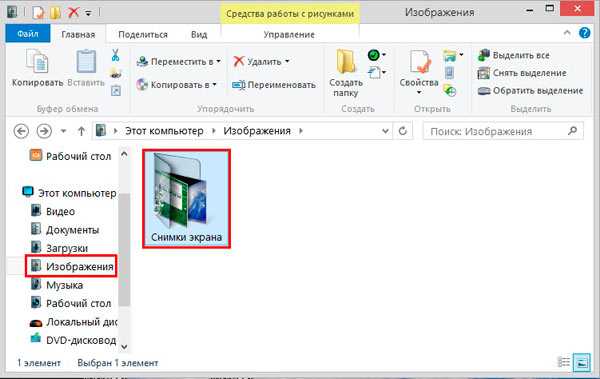
Task: Open the blue help question mark
Action: point(584,33)
